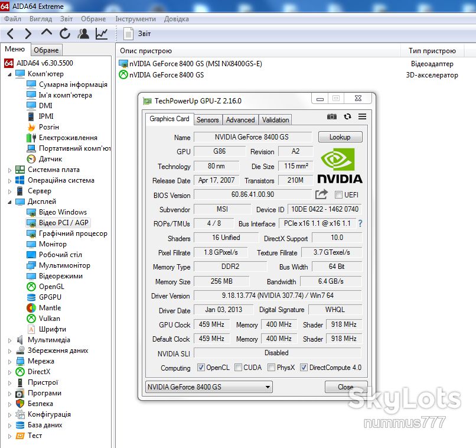Collapse the Комп'ютер tree node
Image resolution: width=476 pixels, height=448 pixels.
point(9,74)
